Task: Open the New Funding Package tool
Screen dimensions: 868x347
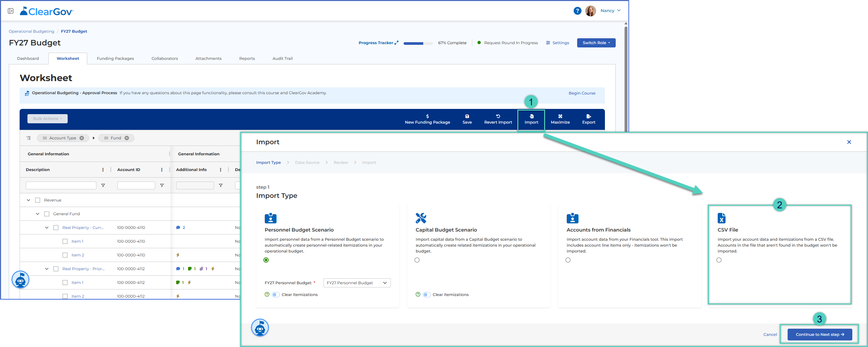Action: coord(427,119)
